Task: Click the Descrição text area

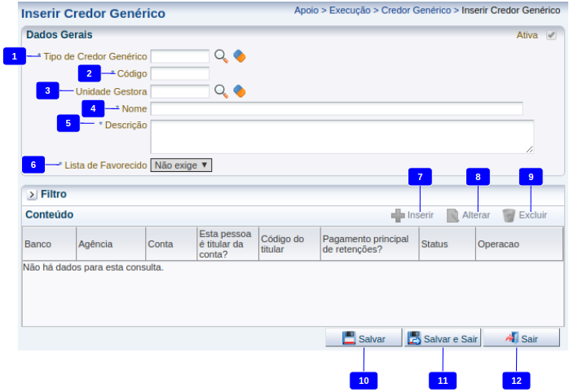Action: click(x=342, y=136)
